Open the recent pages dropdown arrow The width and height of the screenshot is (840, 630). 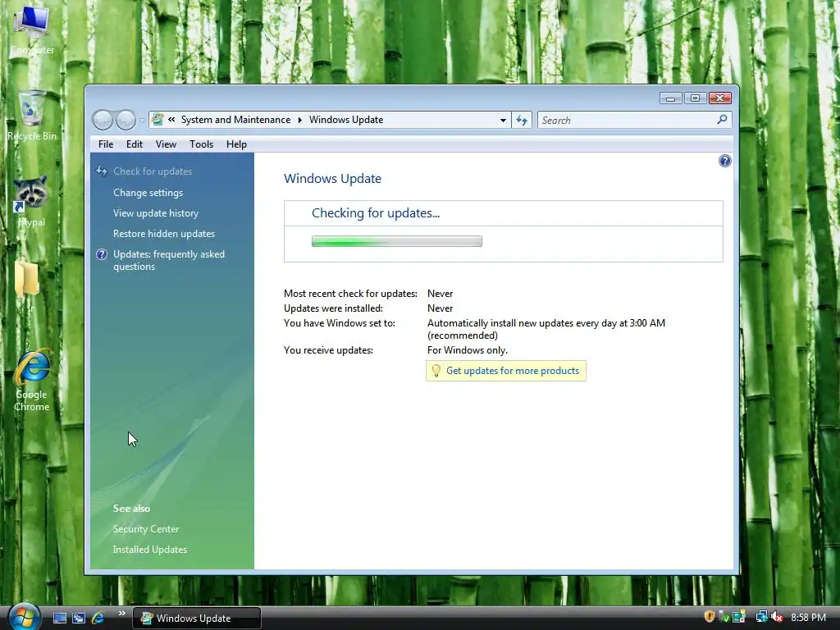point(141,121)
